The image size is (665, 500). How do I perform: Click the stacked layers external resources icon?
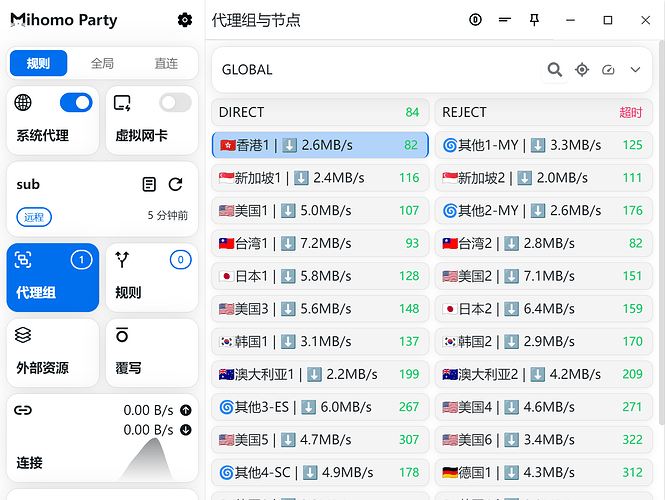[23, 335]
